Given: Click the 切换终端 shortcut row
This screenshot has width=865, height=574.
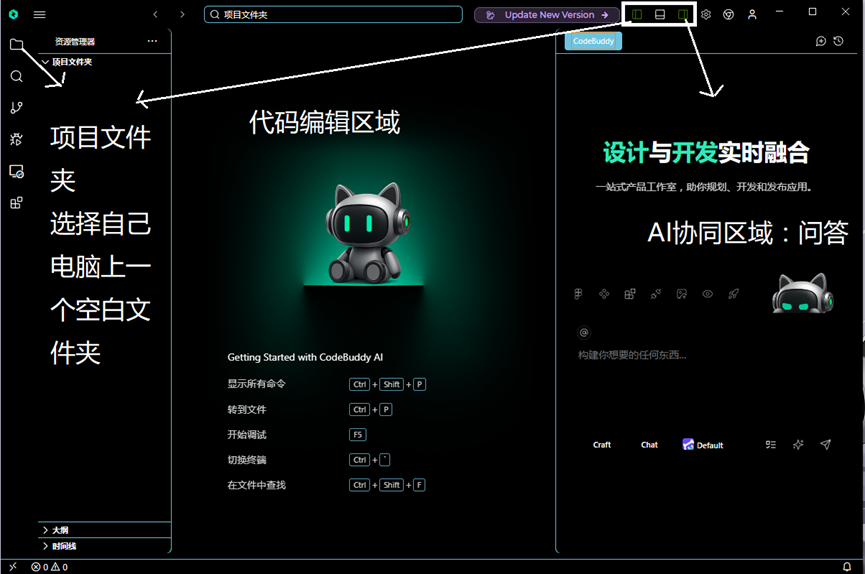Looking at the screenshot, I should (309, 460).
